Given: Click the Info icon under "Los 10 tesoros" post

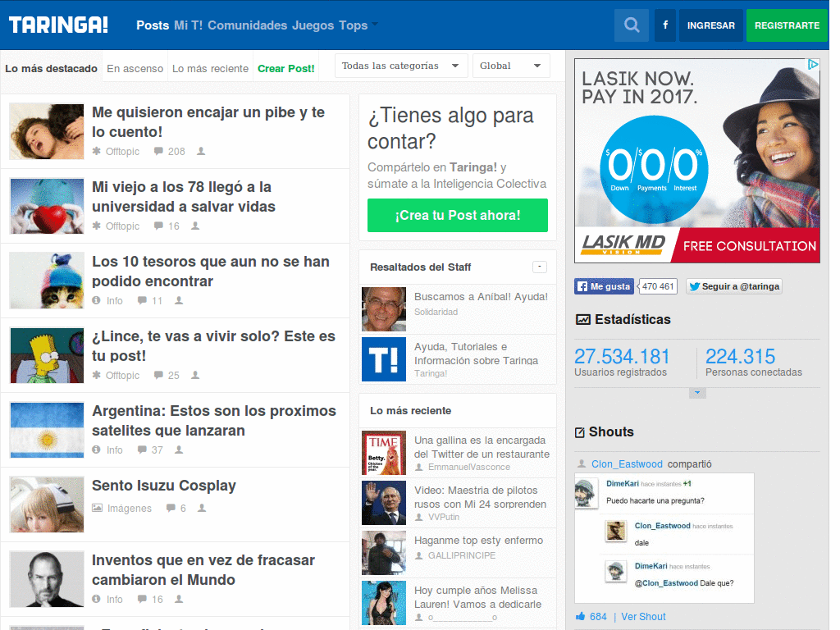Looking at the screenshot, I should pyautogui.click(x=97, y=300).
